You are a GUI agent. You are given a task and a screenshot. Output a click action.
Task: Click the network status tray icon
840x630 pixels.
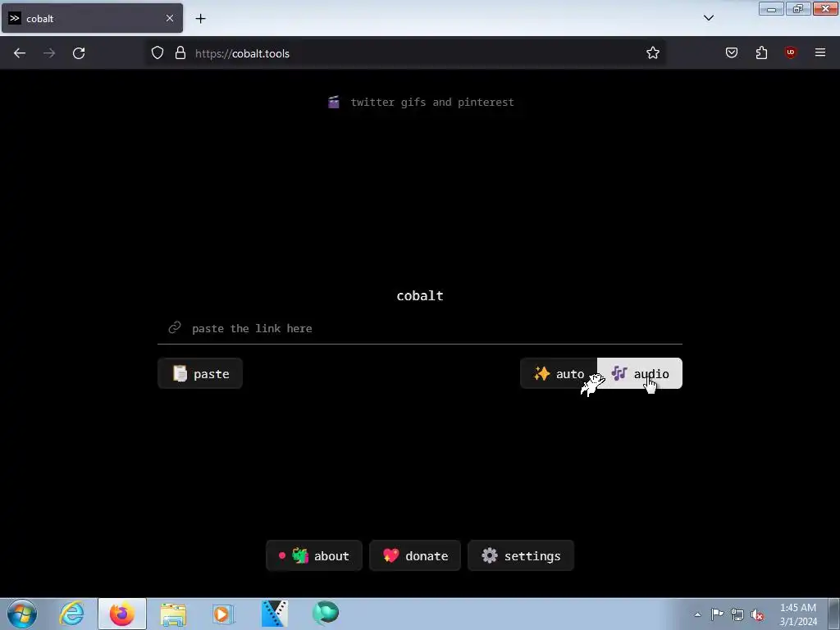pos(737,614)
